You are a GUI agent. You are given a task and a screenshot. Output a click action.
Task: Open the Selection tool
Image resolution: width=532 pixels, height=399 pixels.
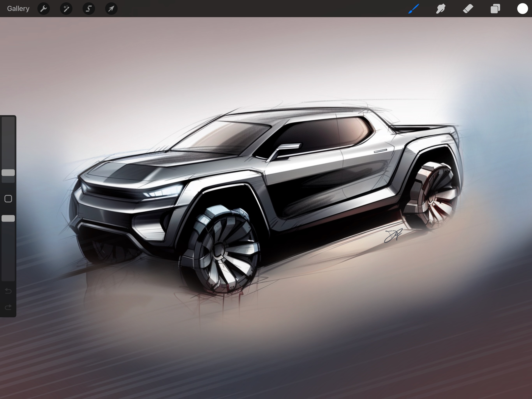point(89,8)
